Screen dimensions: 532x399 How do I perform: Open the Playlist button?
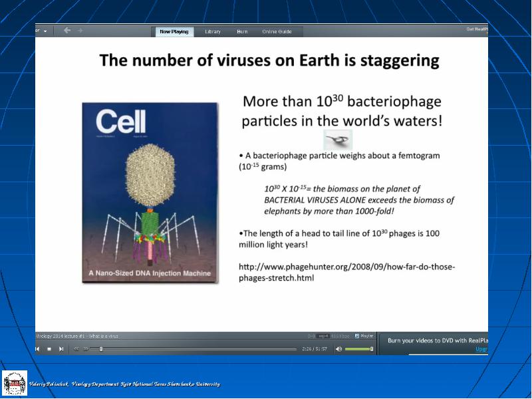tap(364, 336)
